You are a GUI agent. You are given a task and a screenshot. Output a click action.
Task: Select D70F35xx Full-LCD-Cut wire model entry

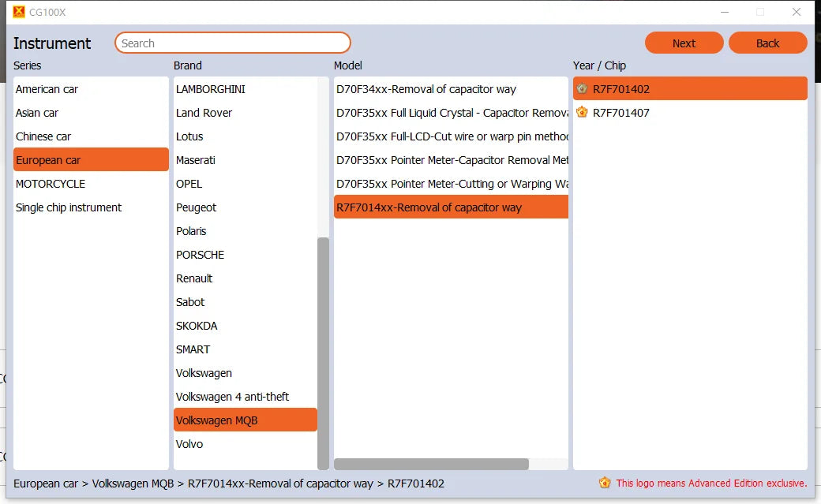451,136
